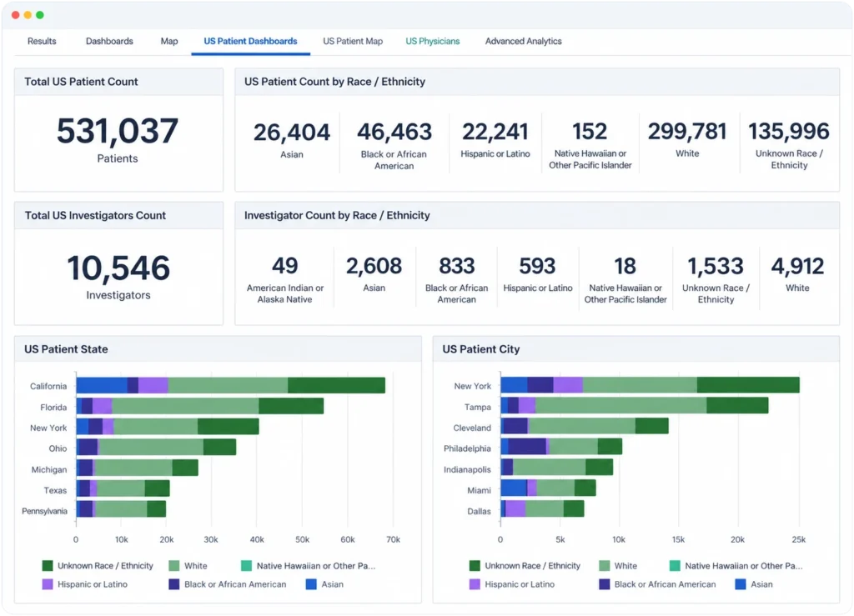
Task: Click the US Patient State panel title
Action: (66, 349)
